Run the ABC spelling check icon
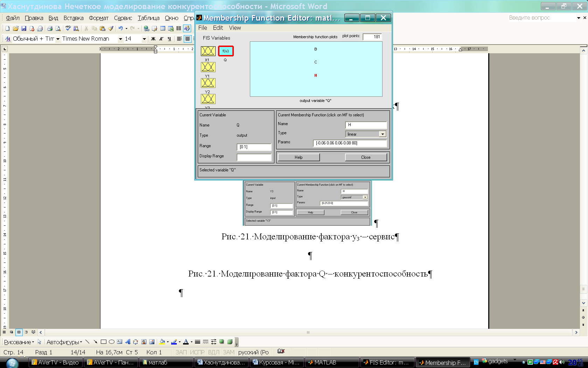The height and width of the screenshot is (368, 588). pyautogui.click(x=68, y=28)
